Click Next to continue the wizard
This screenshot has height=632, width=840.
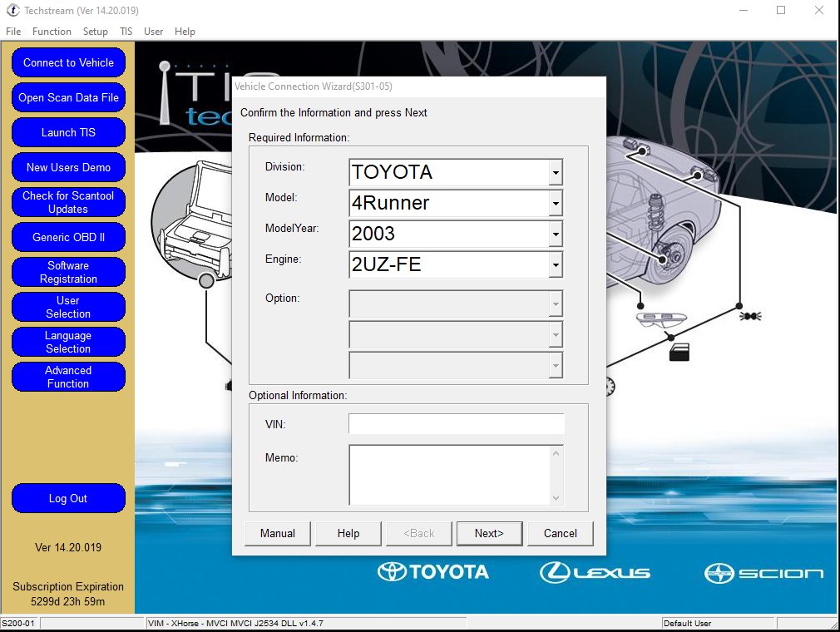489,533
